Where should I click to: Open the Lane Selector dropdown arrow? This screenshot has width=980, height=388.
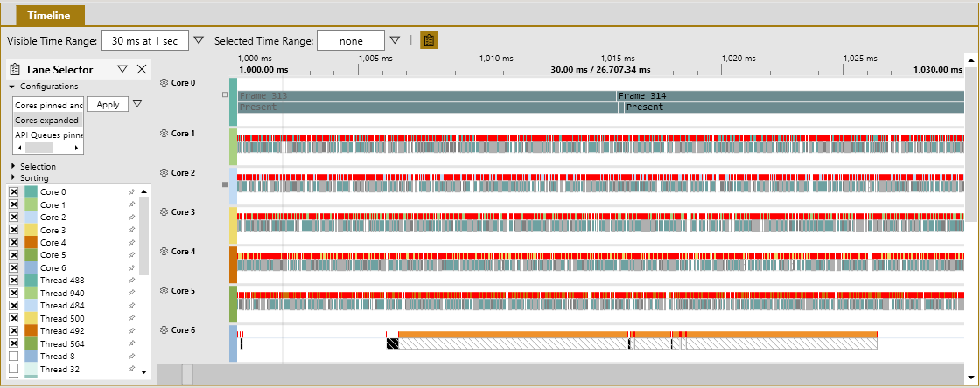tap(122, 69)
